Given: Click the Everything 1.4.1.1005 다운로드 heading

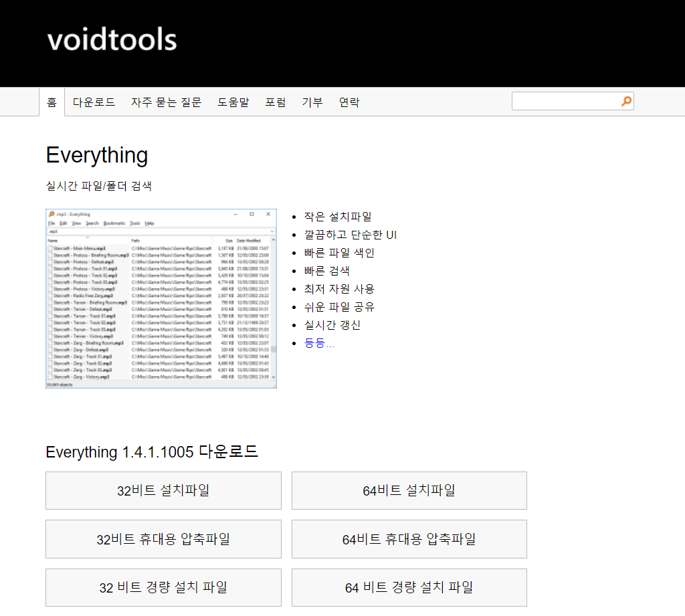Looking at the screenshot, I should click(x=152, y=451).
